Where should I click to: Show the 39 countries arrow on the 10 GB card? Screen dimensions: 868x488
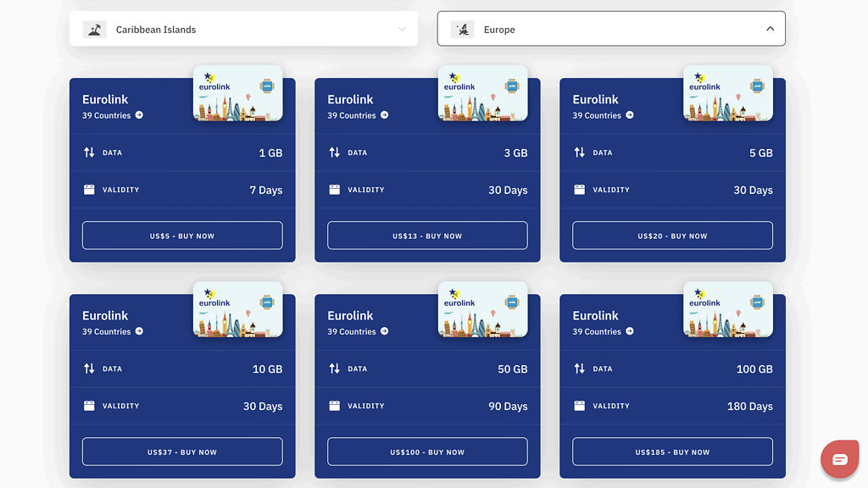pos(140,331)
